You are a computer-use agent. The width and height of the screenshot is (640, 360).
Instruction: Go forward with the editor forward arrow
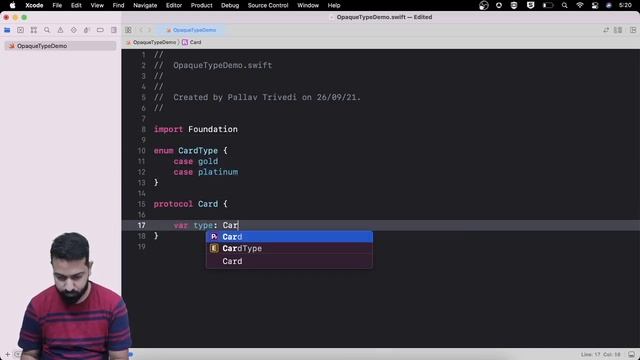tap(149, 30)
